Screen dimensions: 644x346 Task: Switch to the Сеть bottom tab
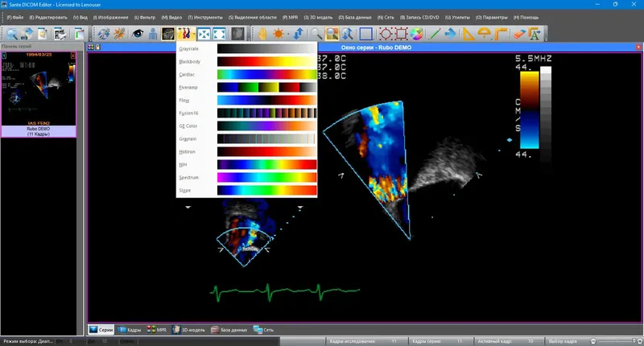(x=263, y=330)
